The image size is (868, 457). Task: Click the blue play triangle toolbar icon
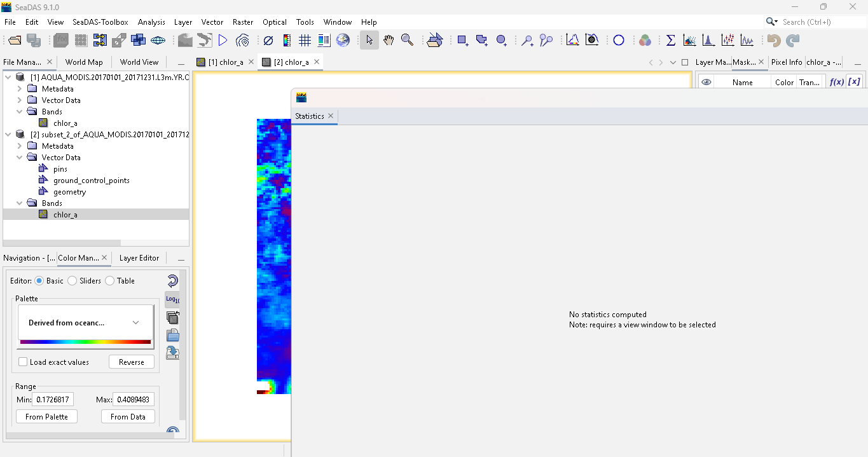223,41
